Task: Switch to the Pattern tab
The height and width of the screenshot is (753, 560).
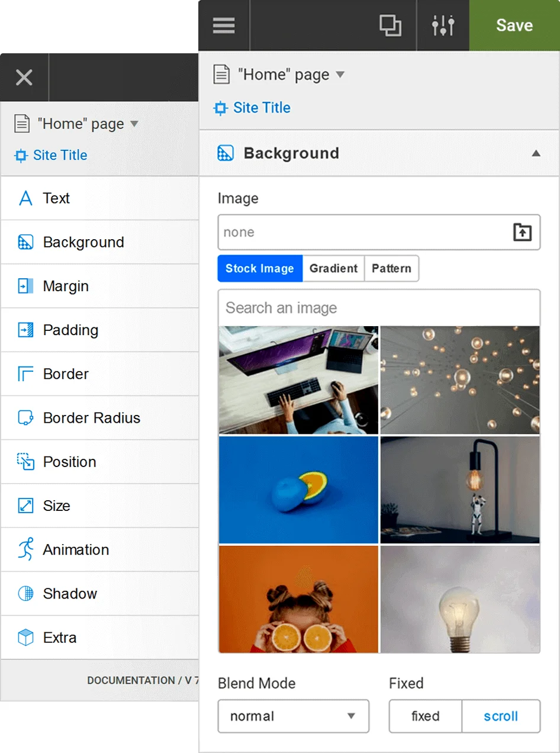Action: (391, 268)
